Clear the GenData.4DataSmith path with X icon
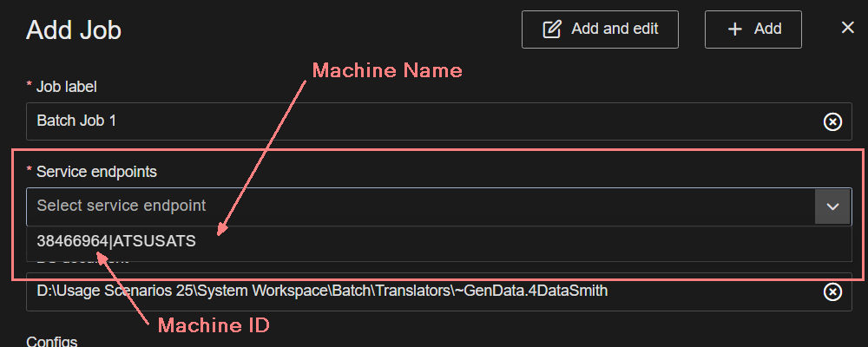Screen dimensions: 868x347 point(832,291)
